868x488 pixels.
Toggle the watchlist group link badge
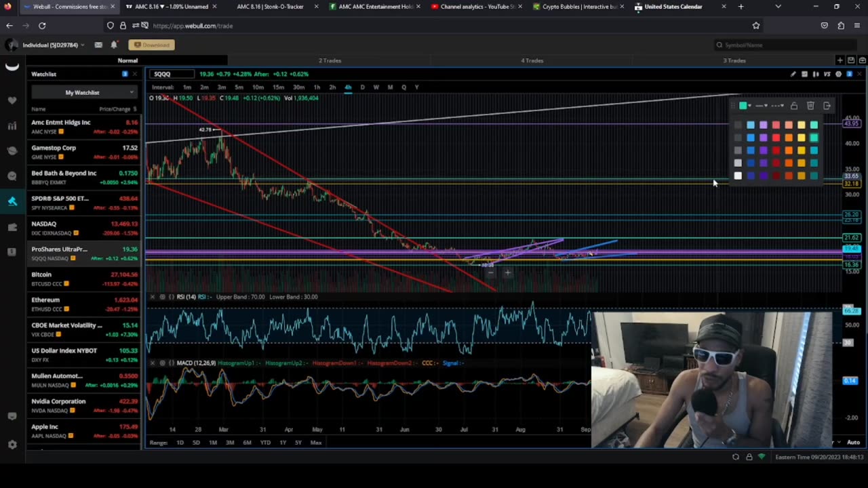125,74
